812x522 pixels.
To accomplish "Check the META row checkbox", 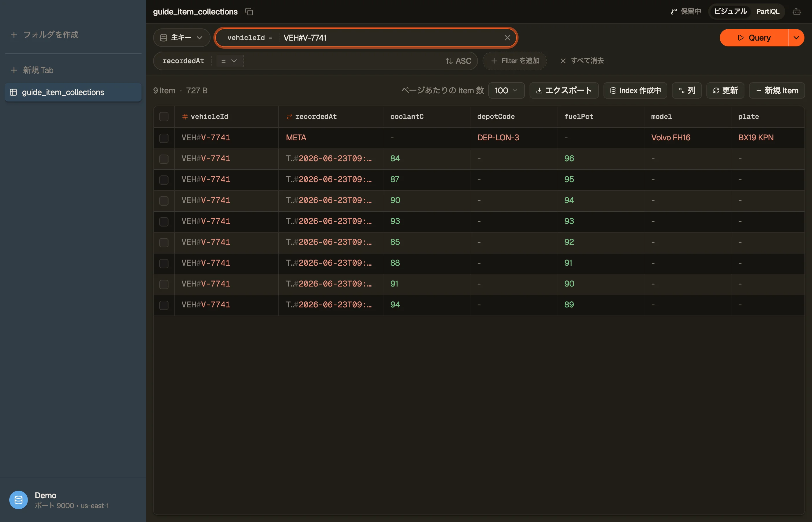I will [x=164, y=138].
